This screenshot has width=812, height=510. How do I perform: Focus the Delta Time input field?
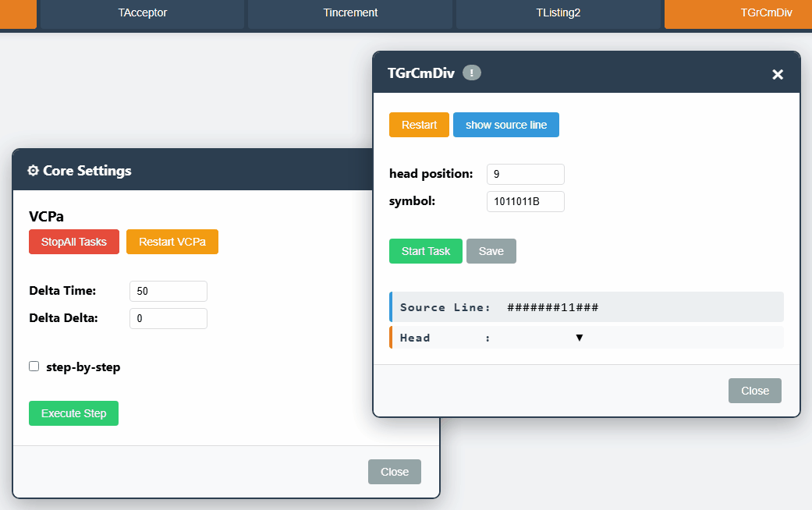(x=168, y=291)
